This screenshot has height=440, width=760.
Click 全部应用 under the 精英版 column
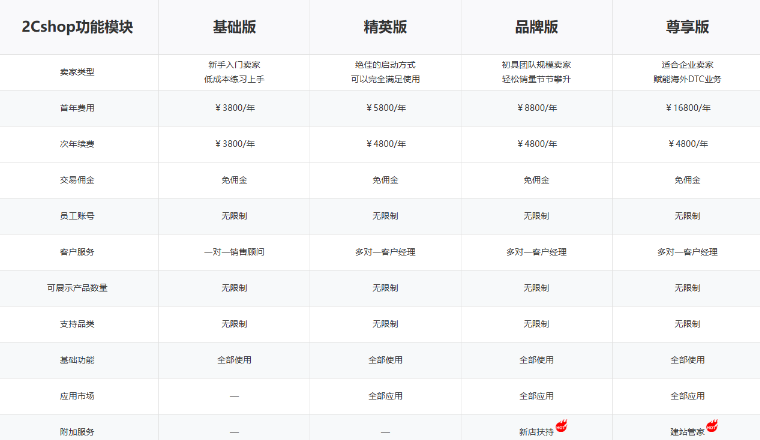pos(385,396)
